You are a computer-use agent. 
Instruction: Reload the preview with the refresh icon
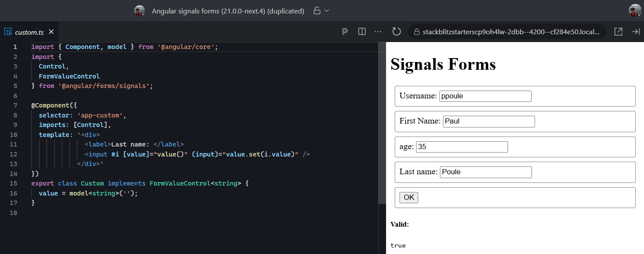(396, 32)
